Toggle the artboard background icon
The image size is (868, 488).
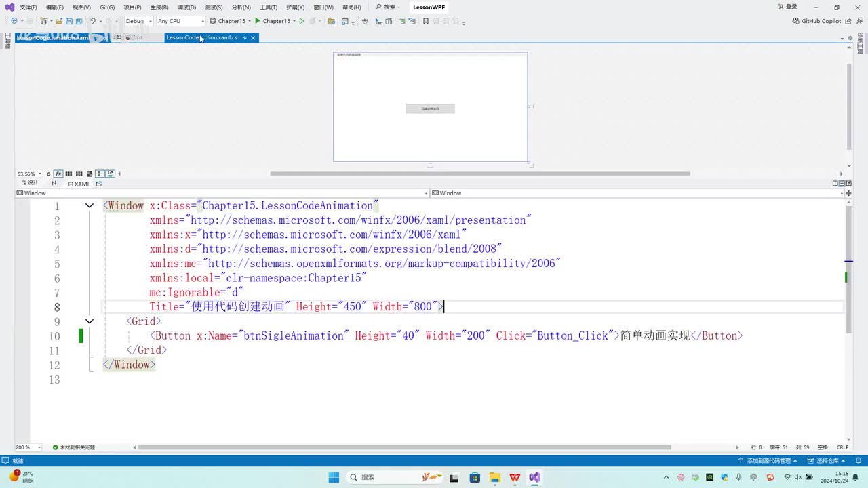coord(90,174)
